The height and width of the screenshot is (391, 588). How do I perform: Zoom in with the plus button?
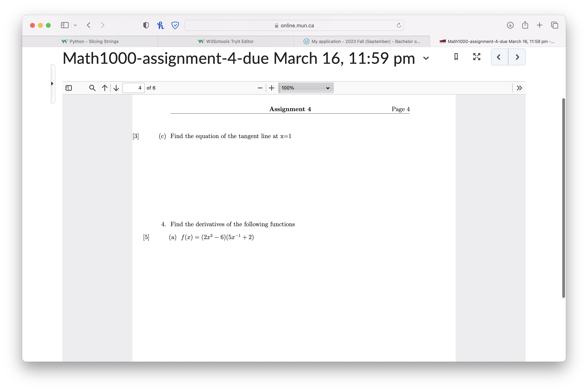tap(272, 88)
